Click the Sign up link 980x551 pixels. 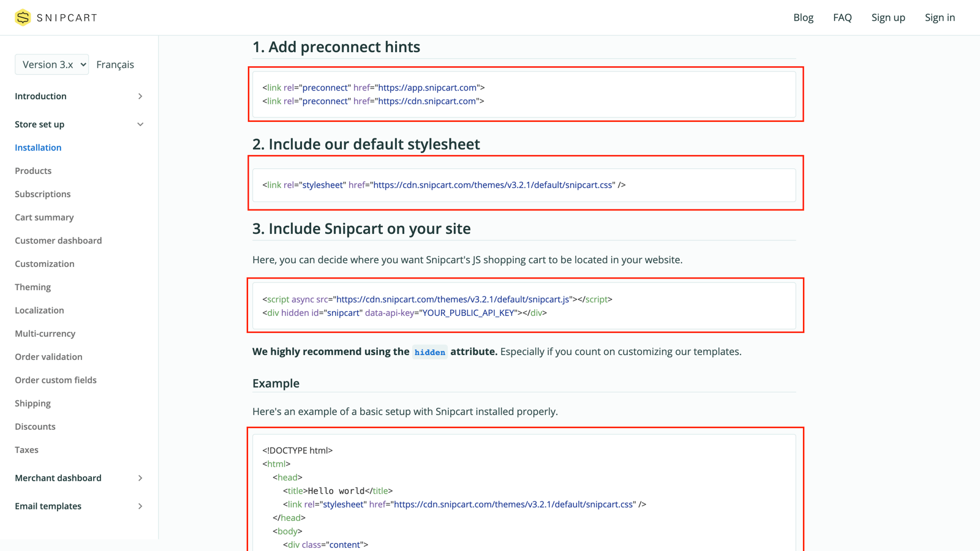click(x=888, y=17)
